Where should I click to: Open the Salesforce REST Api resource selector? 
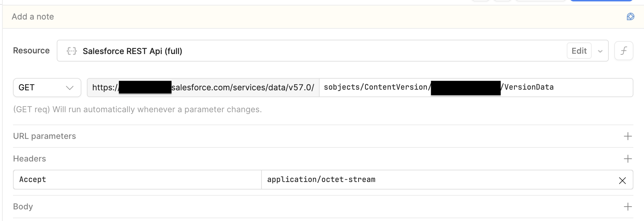308,51
